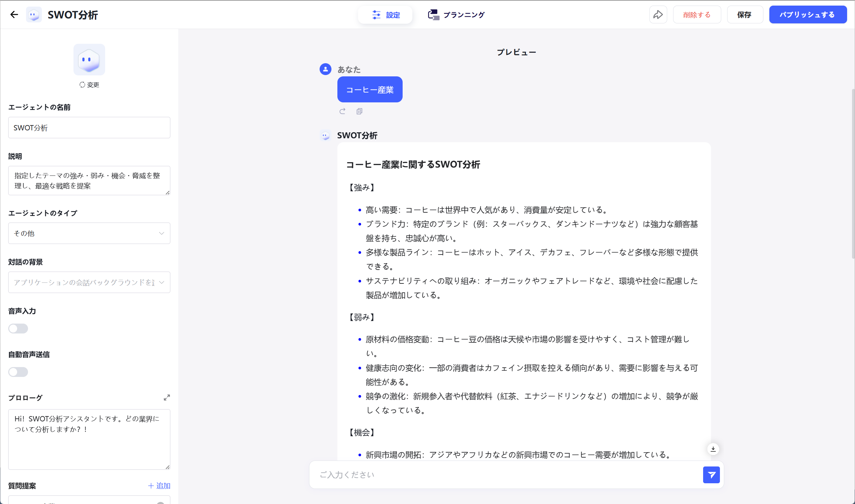855x504 pixels.
Task: Click the agent avatar image in sidebar
Action: click(x=89, y=60)
